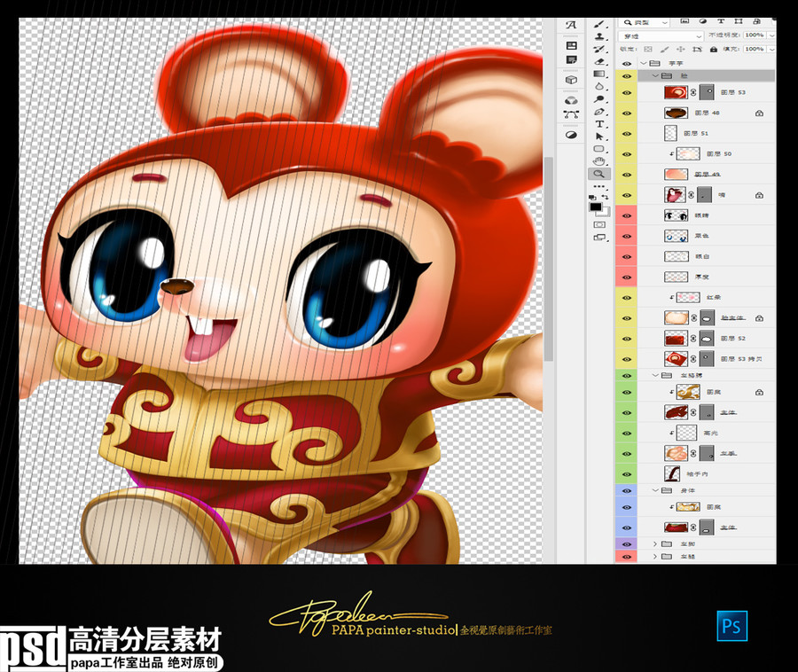Hide the 图层 51 layer eye icon
The width and height of the screenshot is (798, 672).
pyautogui.click(x=627, y=133)
